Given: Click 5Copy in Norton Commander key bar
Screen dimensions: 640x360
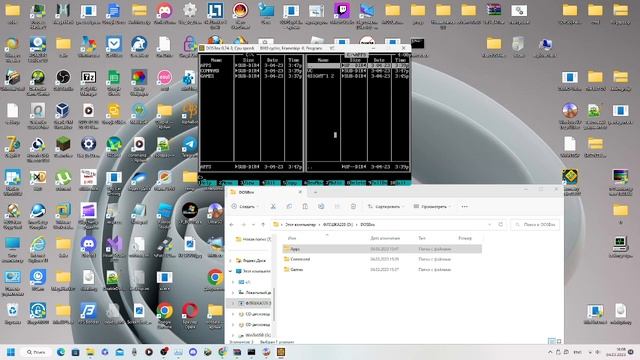Looking at the screenshot, I should (292, 182).
